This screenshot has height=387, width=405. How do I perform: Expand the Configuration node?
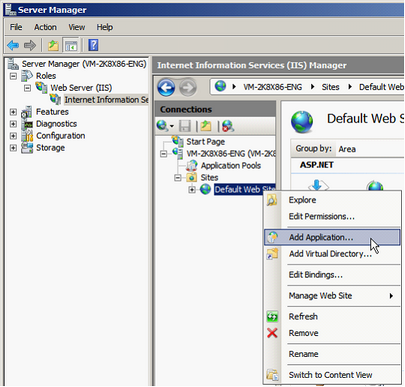[x=13, y=136]
